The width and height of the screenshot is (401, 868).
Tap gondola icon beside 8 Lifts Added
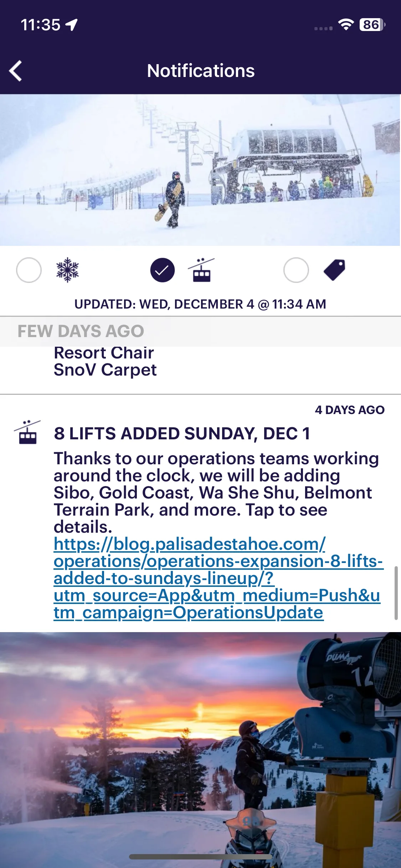[x=27, y=432]
